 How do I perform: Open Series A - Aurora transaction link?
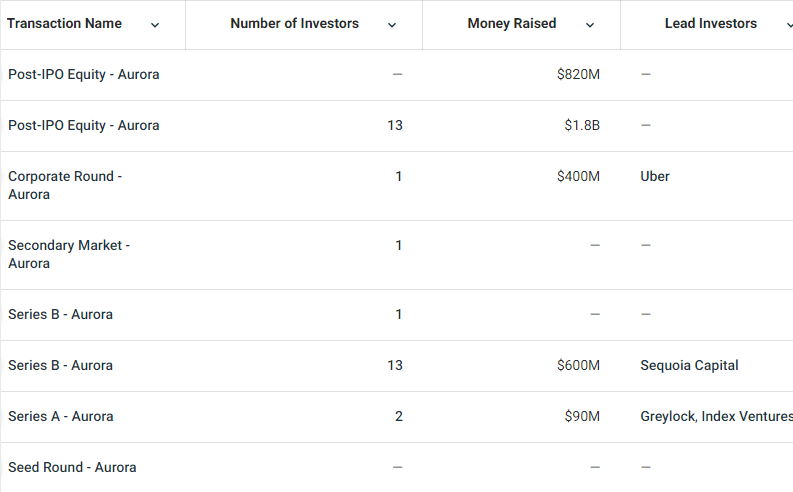pos(61,416)
